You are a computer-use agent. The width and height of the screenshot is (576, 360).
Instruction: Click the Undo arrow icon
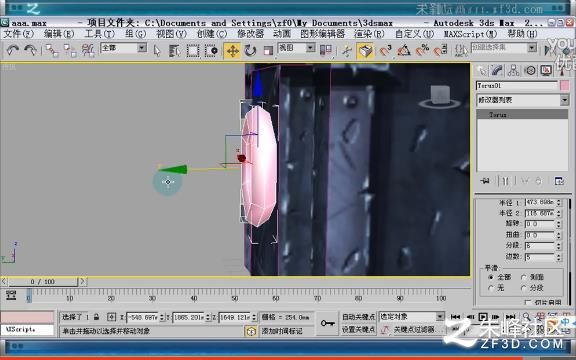(13, 50)
